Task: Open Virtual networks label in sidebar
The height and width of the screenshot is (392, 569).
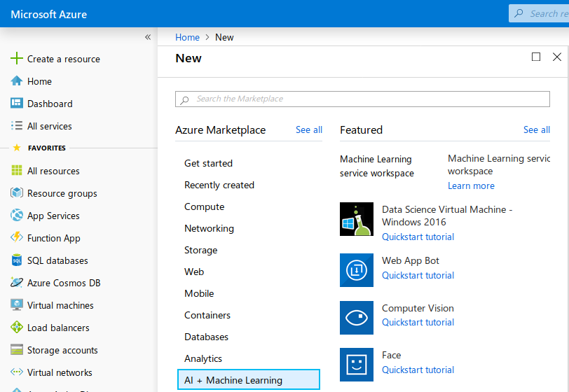Action: [x=60, y=372]
